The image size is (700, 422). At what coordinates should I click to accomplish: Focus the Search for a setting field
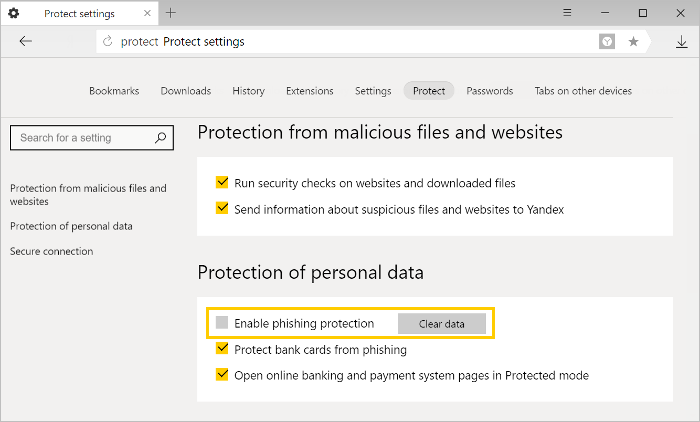(x=92, y=138)
